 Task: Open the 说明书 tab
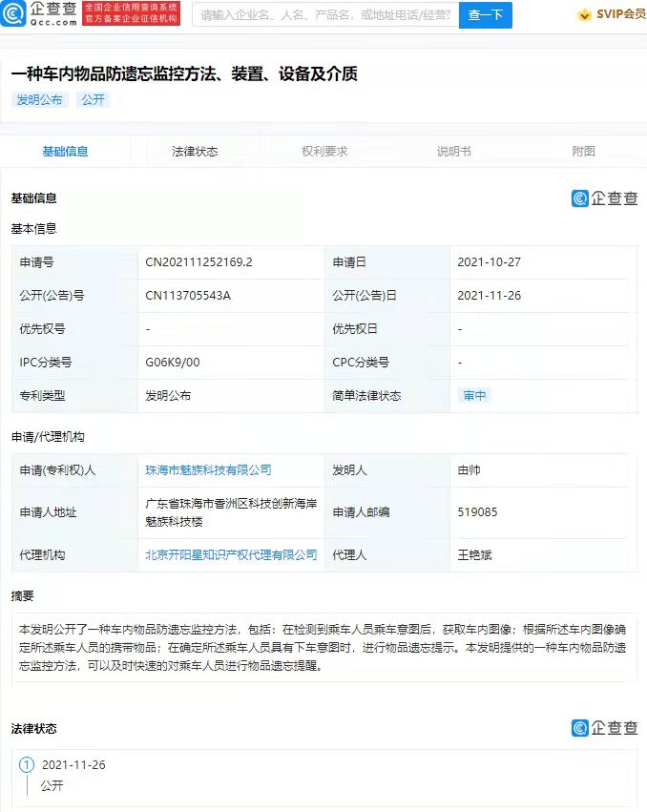coord(454,151)
